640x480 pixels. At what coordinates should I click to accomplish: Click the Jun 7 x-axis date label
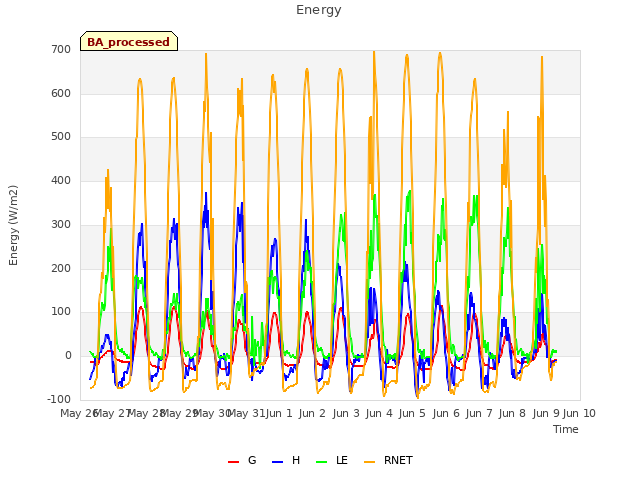tap(479, 413)
